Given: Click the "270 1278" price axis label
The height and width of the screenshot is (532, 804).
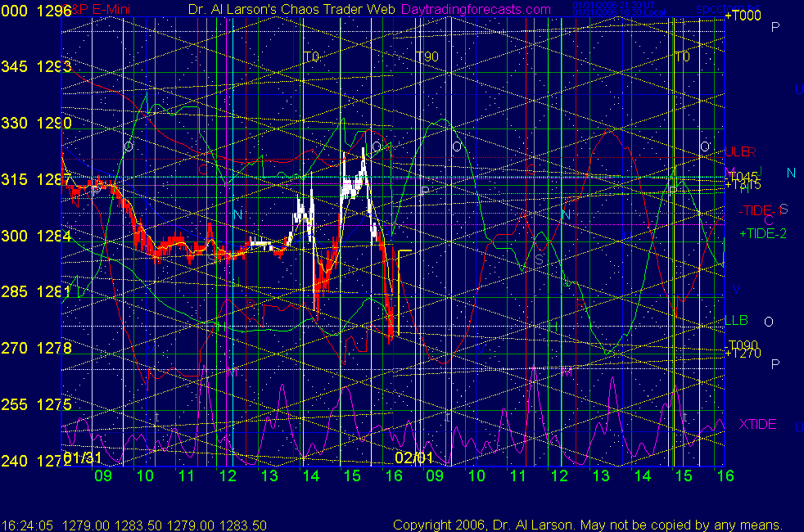Looking at the screenshot, I should (x=36, y=348).
